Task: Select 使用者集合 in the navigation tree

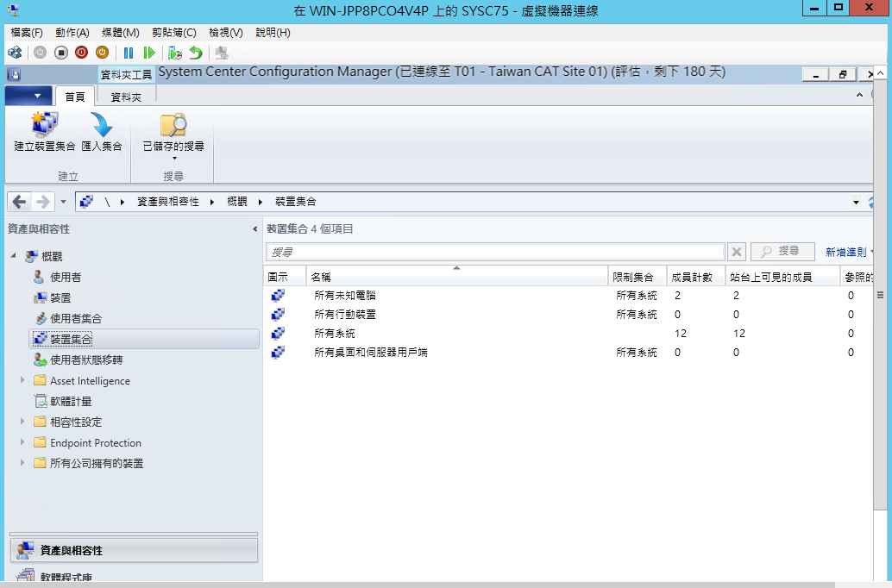Action: tap(76, 318)
